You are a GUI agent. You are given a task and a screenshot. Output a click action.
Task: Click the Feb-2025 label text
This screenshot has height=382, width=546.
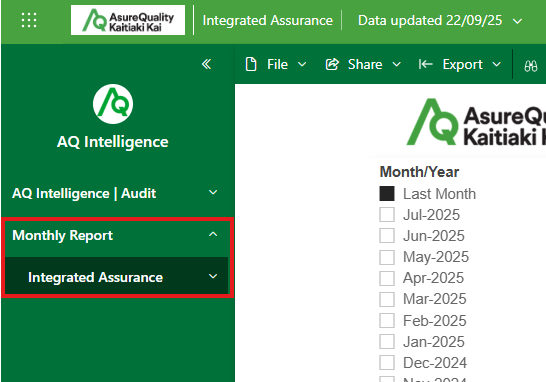(435, 321)
